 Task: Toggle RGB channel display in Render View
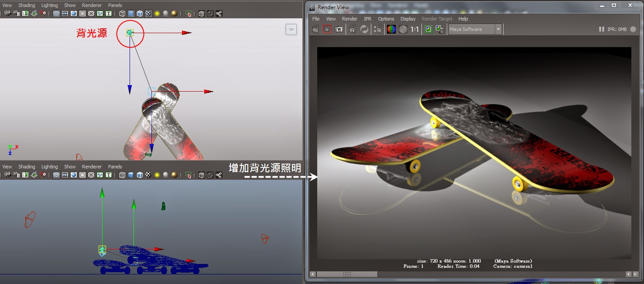[x=391, y=29]
